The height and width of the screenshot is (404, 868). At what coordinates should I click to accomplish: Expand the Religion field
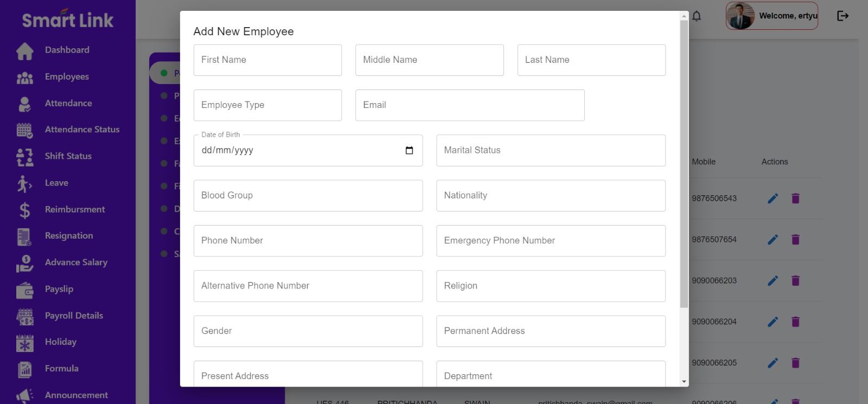click(551, 286)
